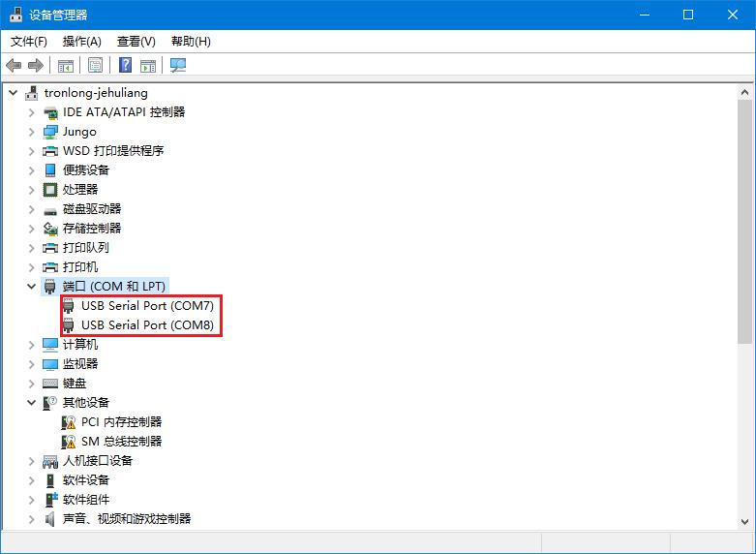Select USB Serial Port (COM7)
The width and height of the screenshot is (756, 554).
click(x=147, y=306)
